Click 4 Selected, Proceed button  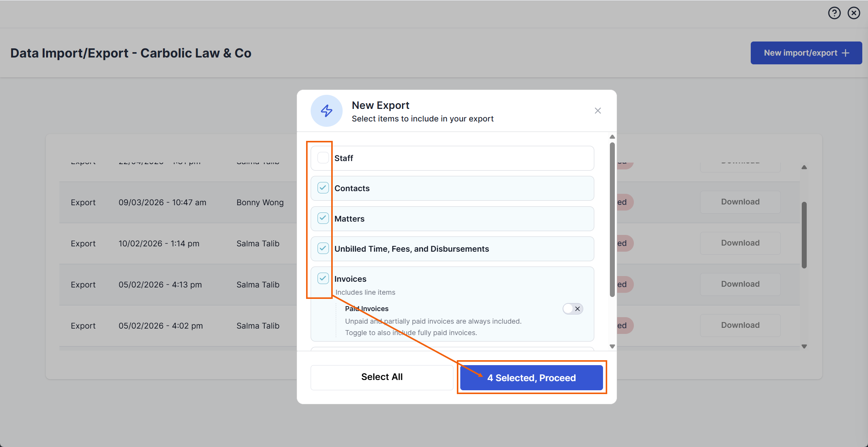tap(531, 378)
